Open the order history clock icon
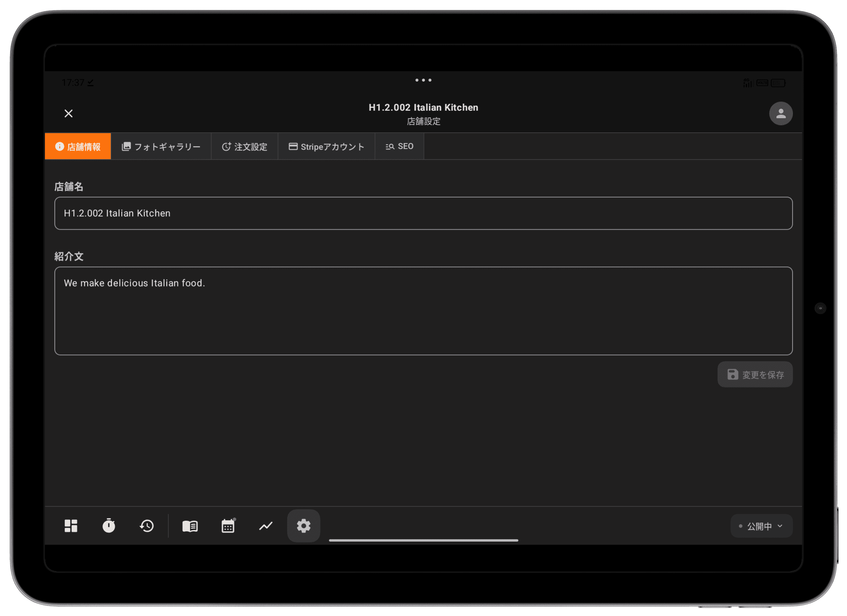 [147, 526]
